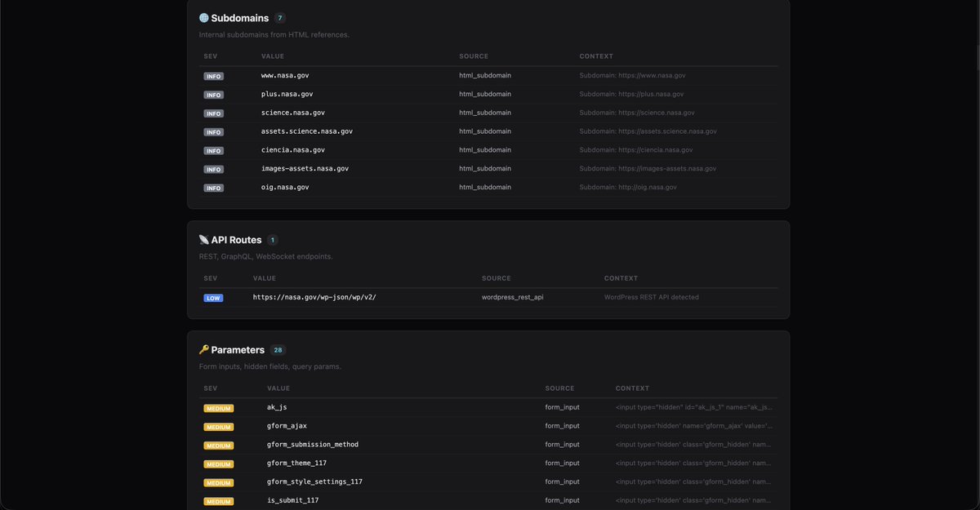980x510 pixels.
Task: Click the Subdomains section heading
Action: click(240, 18)
